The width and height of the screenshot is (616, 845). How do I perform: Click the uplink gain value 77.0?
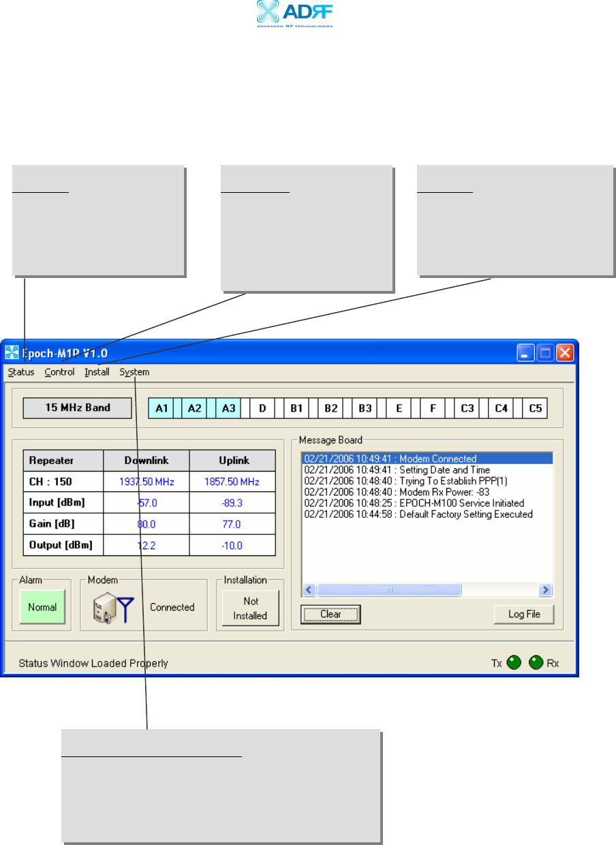tap(232, 525)
